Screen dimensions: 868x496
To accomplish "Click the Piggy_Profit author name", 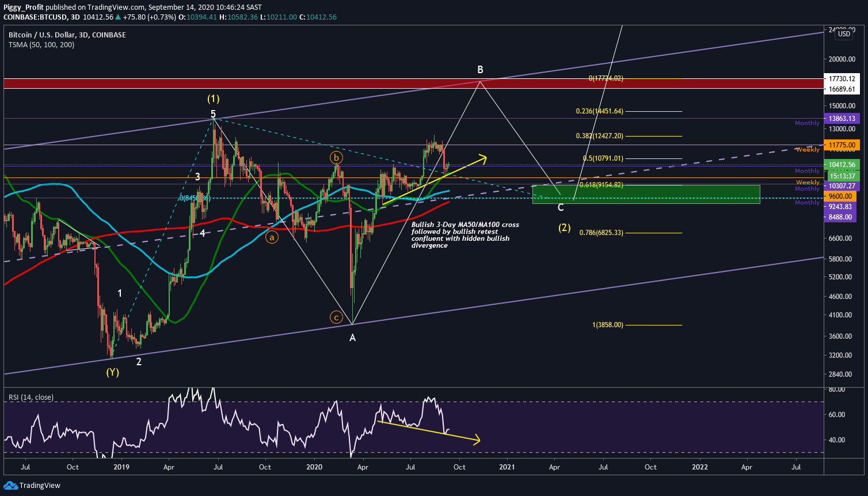I will coord(23,7).
